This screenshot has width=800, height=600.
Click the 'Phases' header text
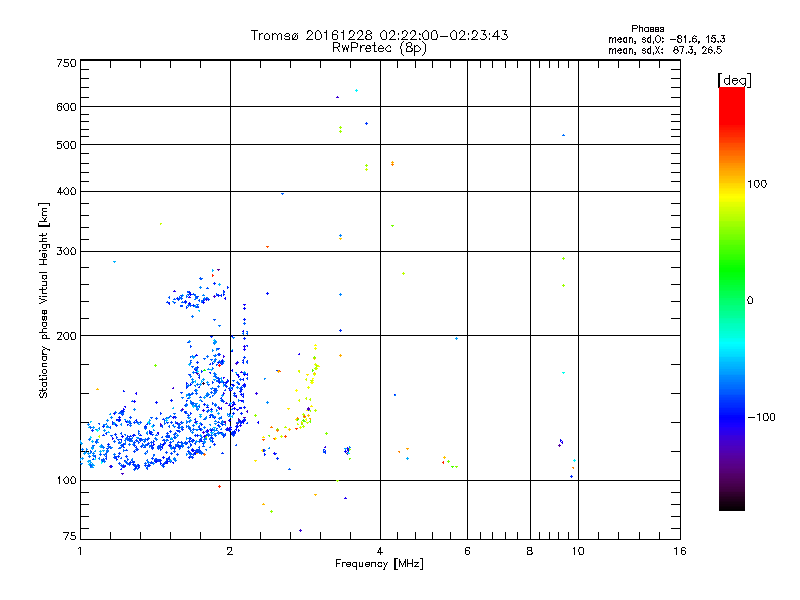point(647,29)
